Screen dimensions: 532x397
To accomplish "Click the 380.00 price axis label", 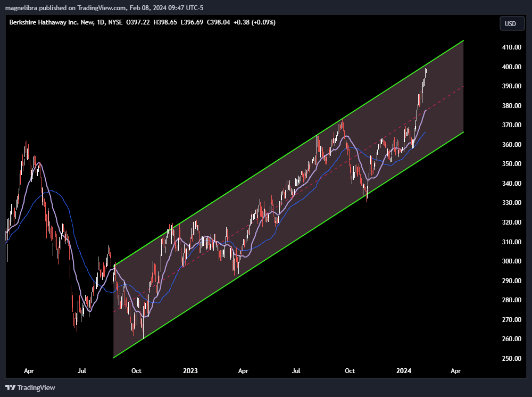I will tap(512, 106).
